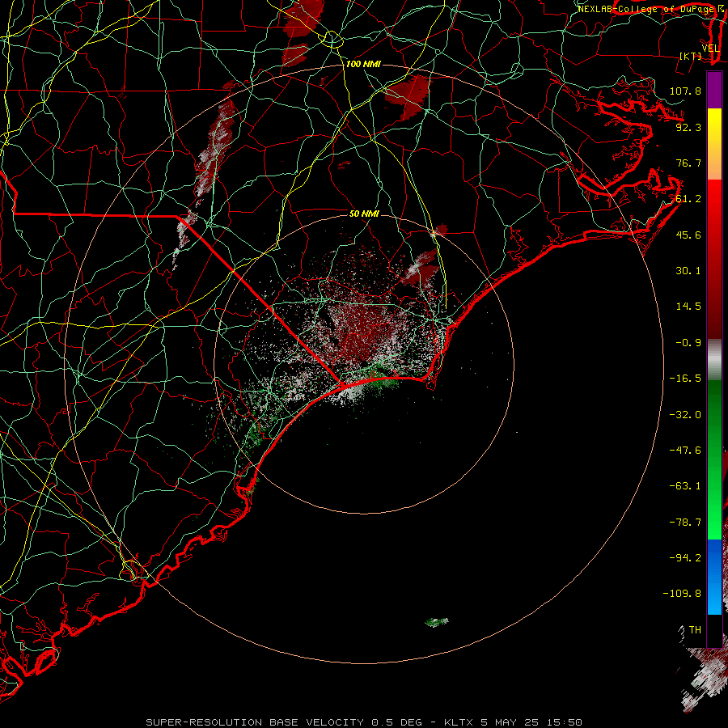Click the 30.1 scale value
The height and width of the screenshot is (728, 728).
coord(688,271)
